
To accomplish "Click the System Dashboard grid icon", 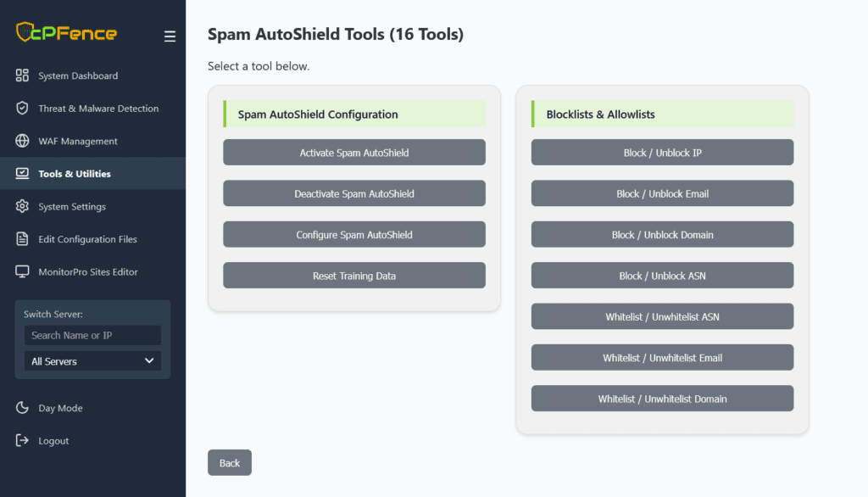I will (x=23, y=75).
